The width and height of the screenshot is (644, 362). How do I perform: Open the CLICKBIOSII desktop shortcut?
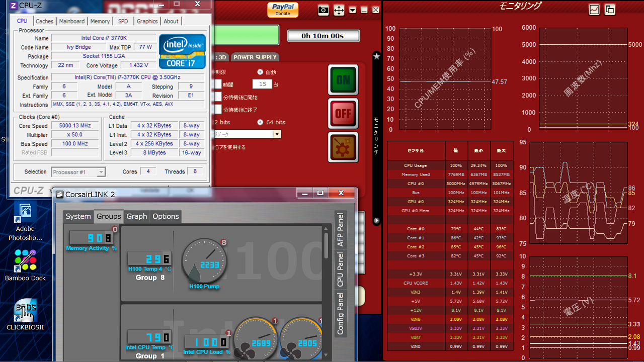25,311
